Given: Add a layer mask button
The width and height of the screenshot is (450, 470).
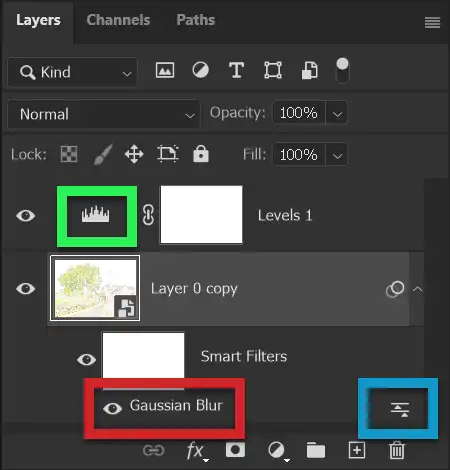Looking at the screenshot, I should click(235, 450).
